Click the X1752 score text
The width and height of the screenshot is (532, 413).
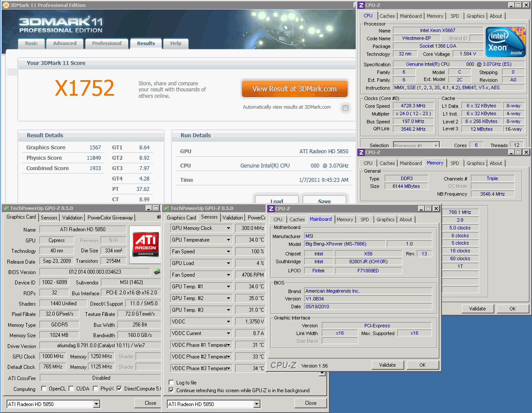(84, 88)
